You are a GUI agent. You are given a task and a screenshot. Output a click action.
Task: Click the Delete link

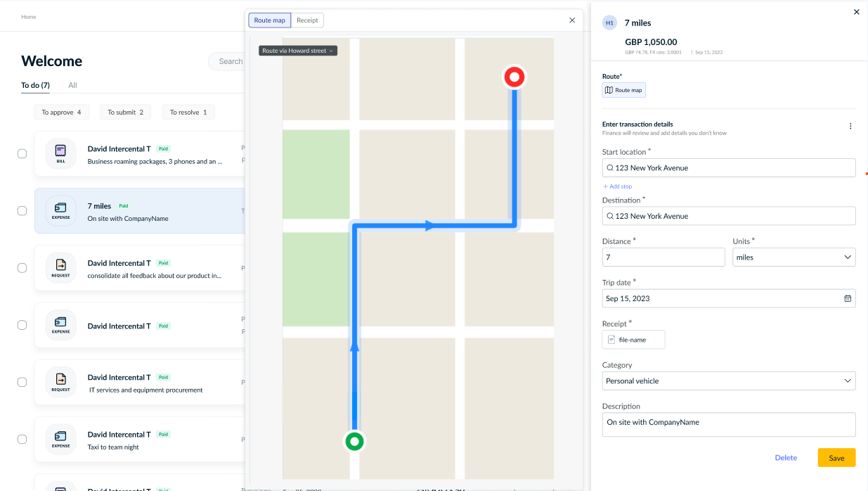tap(786, 458)
